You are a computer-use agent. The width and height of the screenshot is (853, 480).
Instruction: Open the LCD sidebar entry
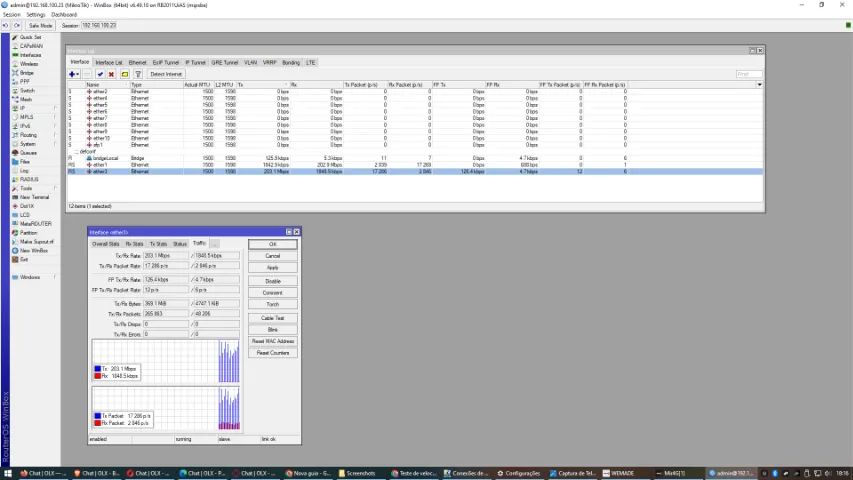click(24, 215)
